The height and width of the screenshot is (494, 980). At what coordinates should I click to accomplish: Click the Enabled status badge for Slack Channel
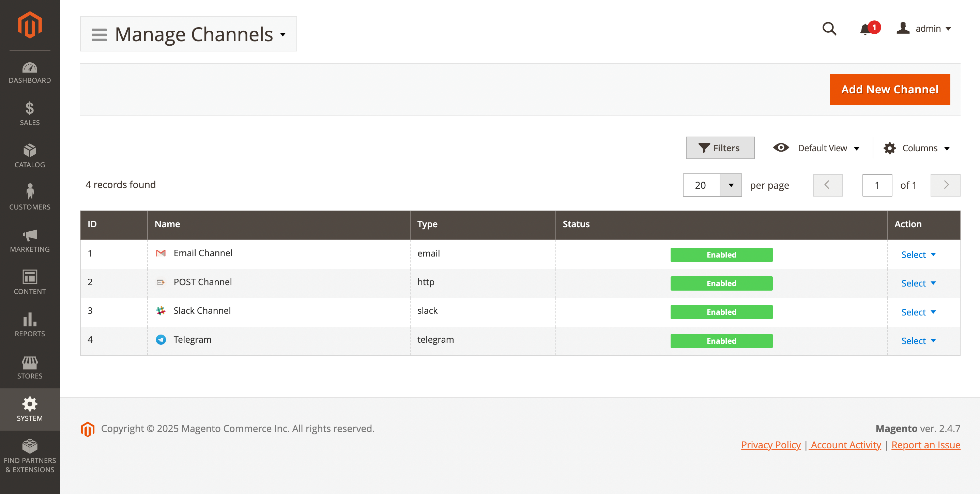[721, 311]
